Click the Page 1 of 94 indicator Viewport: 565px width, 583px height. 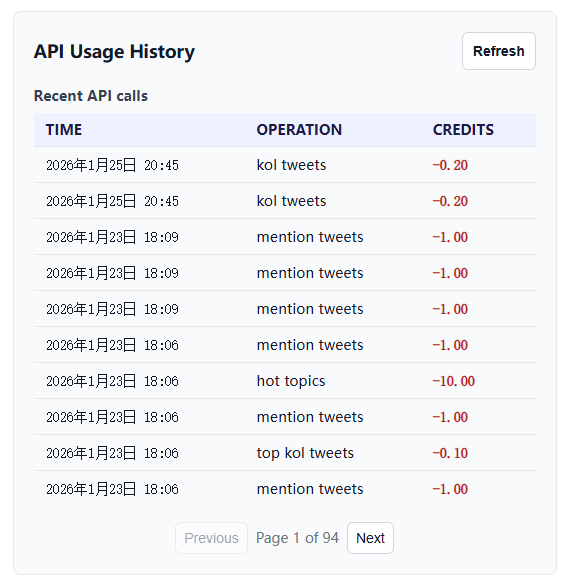(297, 538)
